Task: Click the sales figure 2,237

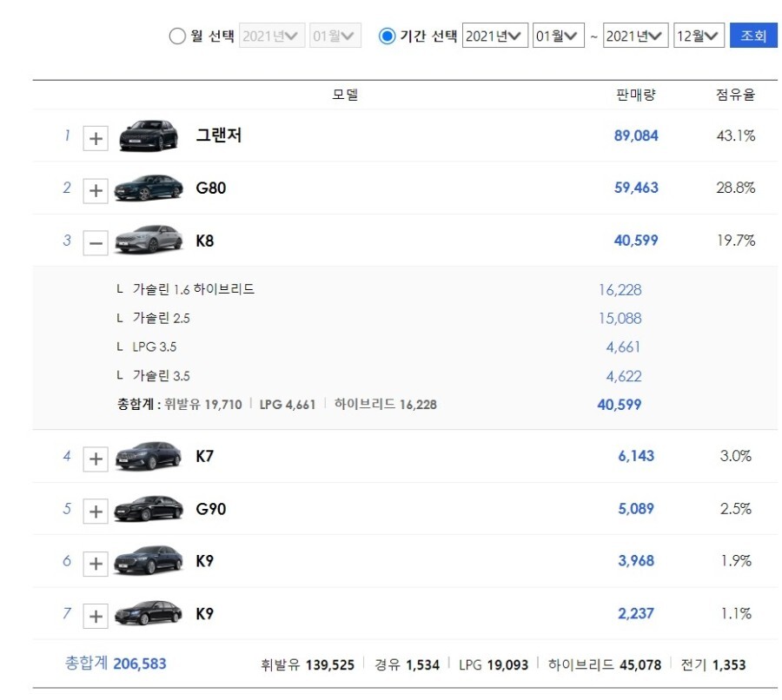Action: (x=636, y=614)
